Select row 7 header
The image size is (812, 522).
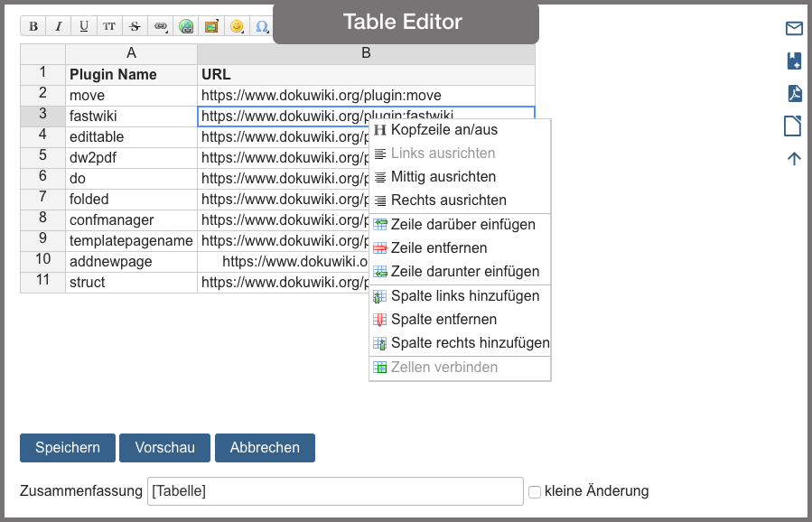[43, 200]
